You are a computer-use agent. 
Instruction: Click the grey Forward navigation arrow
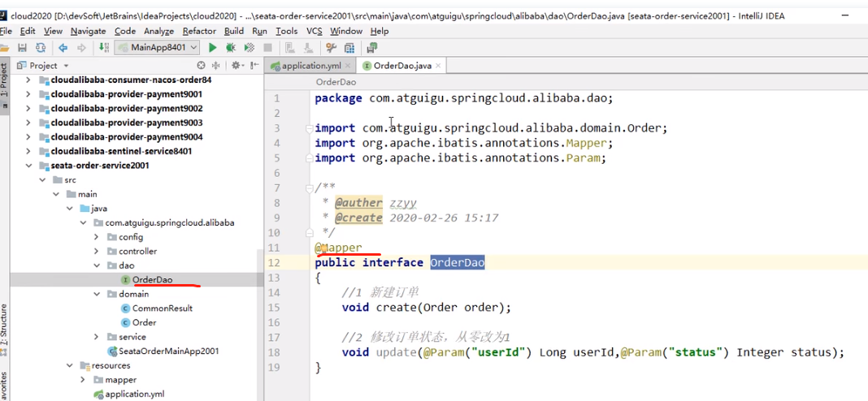[x=81, y=48]
